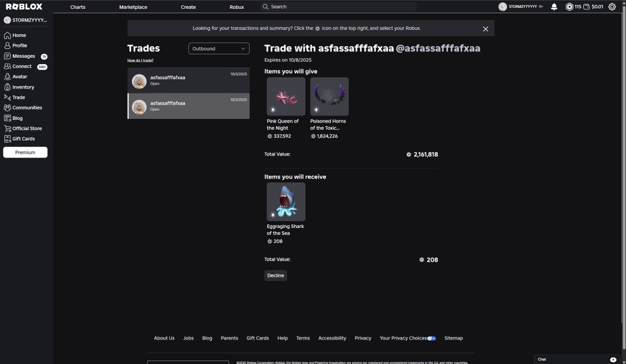Click the 2,161,818 total value
626x364 pixels.
(x=426, y=155)
